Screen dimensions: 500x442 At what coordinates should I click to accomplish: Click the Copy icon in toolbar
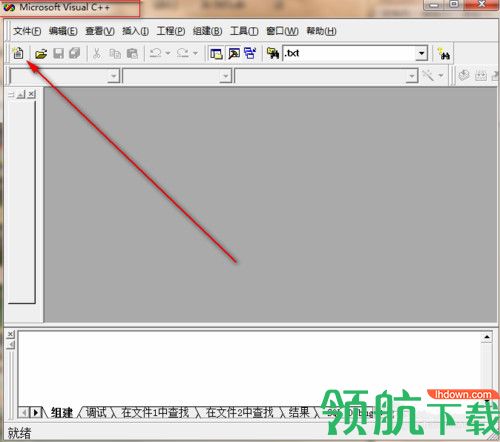[115, 53]
